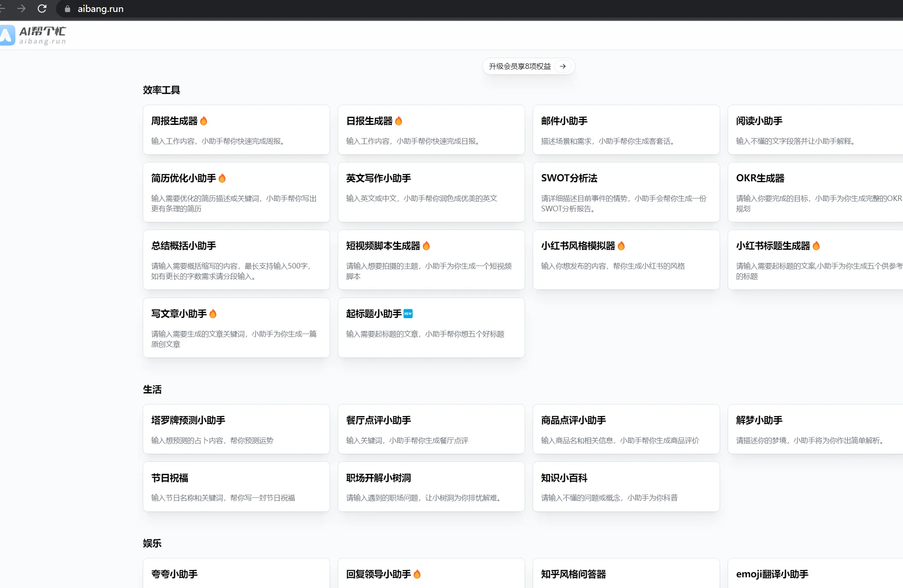Viewport: 903px width, 588px height.
Task: Open the 知识小百科 card
Action: (626, 487)
